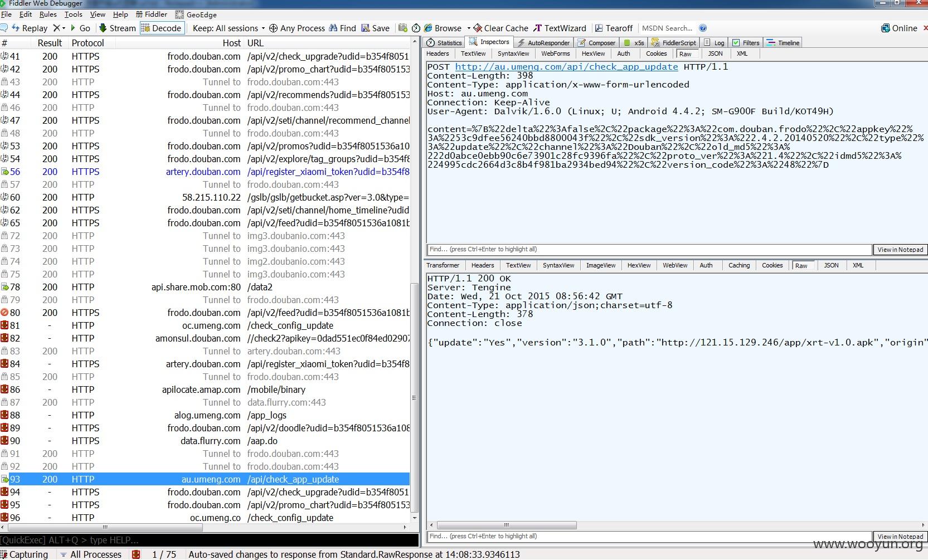Click response View in Notepad button

pyautogui.click(x=900, y=537)
